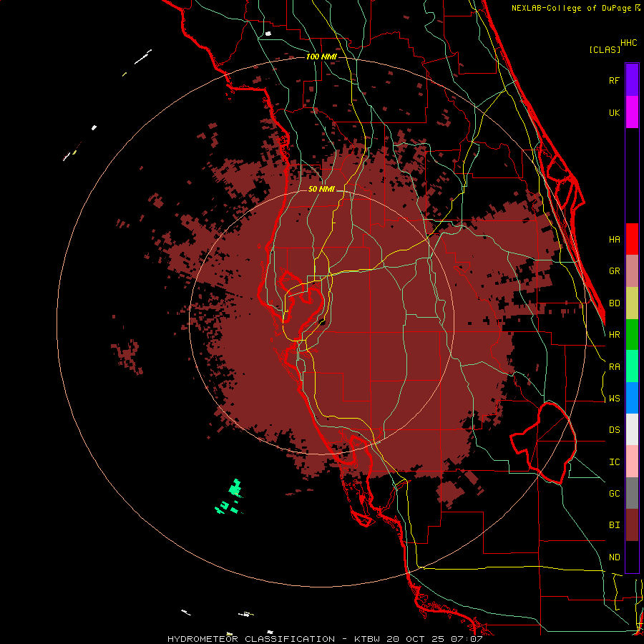This screenshot has height=644, width=644.
Task: Click the ND legend label
Action: tap(614, 557)
